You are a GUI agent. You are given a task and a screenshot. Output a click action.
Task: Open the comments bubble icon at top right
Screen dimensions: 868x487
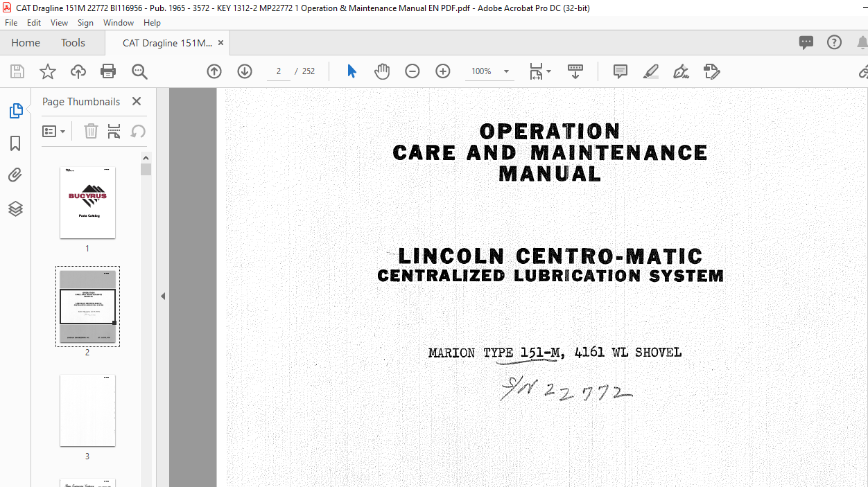[x=806, y=42]
